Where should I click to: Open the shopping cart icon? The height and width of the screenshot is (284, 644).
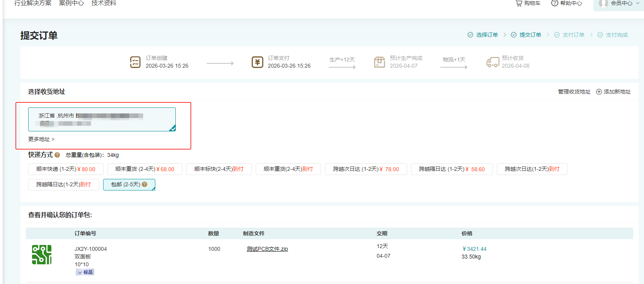[519, 3]
